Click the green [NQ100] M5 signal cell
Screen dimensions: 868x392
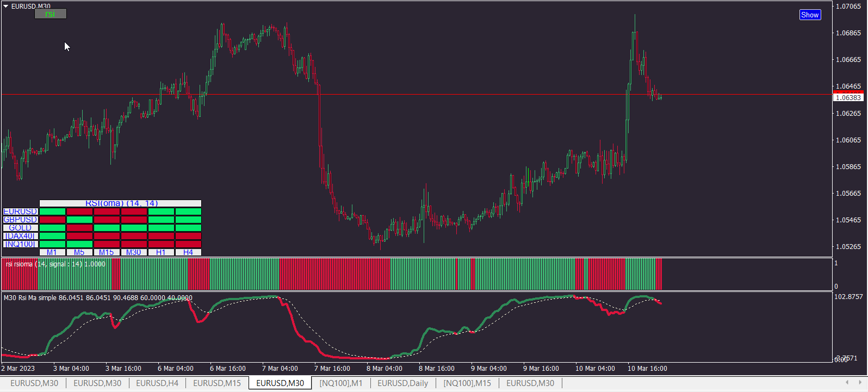click(79, 244)
